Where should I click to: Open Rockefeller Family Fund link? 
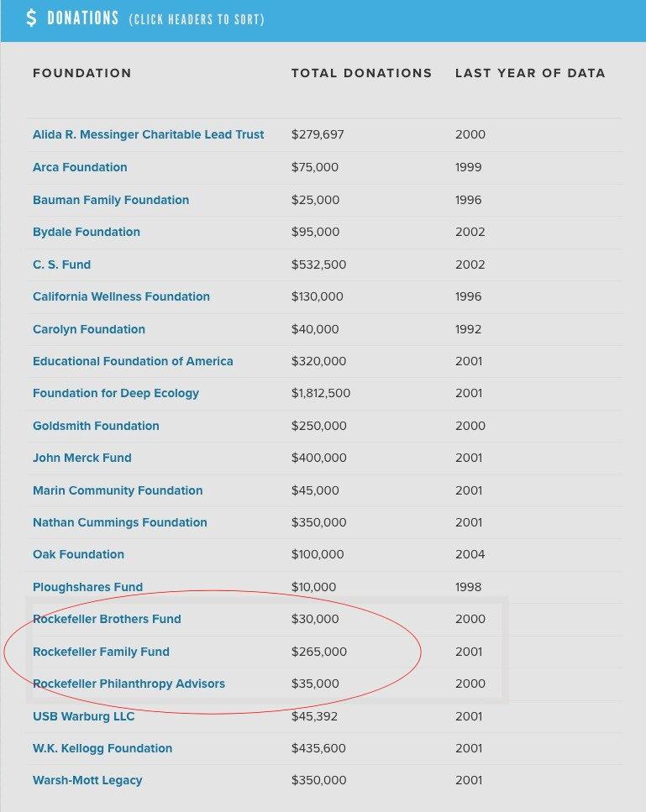101,652
